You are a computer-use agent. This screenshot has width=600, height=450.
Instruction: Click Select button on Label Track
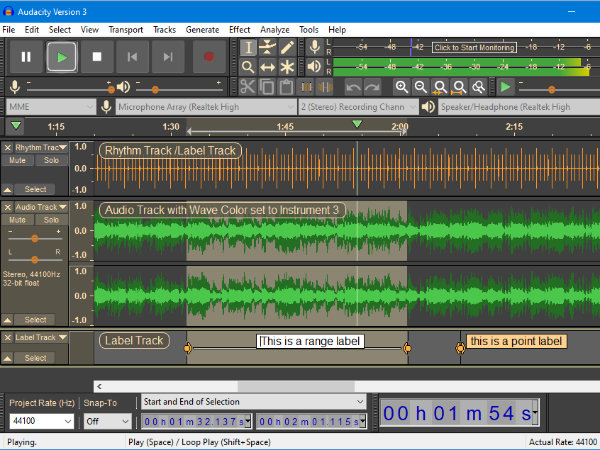(x=35, y=358)
